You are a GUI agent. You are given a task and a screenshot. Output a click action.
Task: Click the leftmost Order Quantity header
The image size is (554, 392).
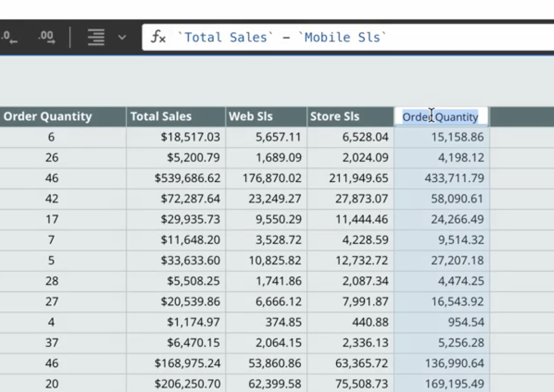47,116
